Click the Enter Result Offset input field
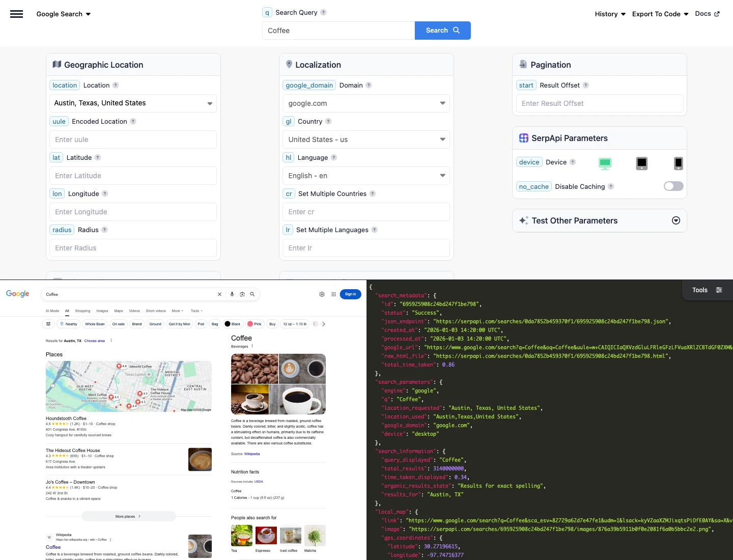The image size is (733, 560). click(x=600, y=103)
